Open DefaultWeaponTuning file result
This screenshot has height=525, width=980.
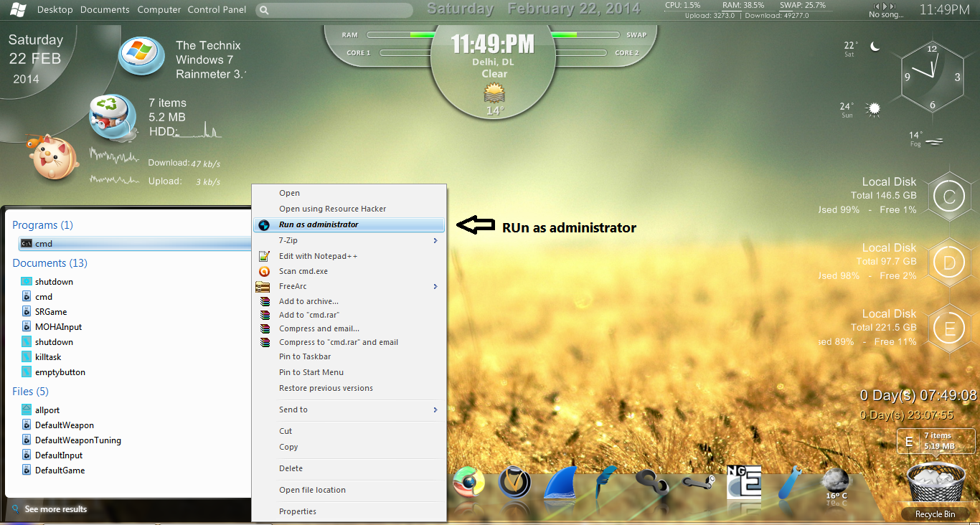(78, 440)
